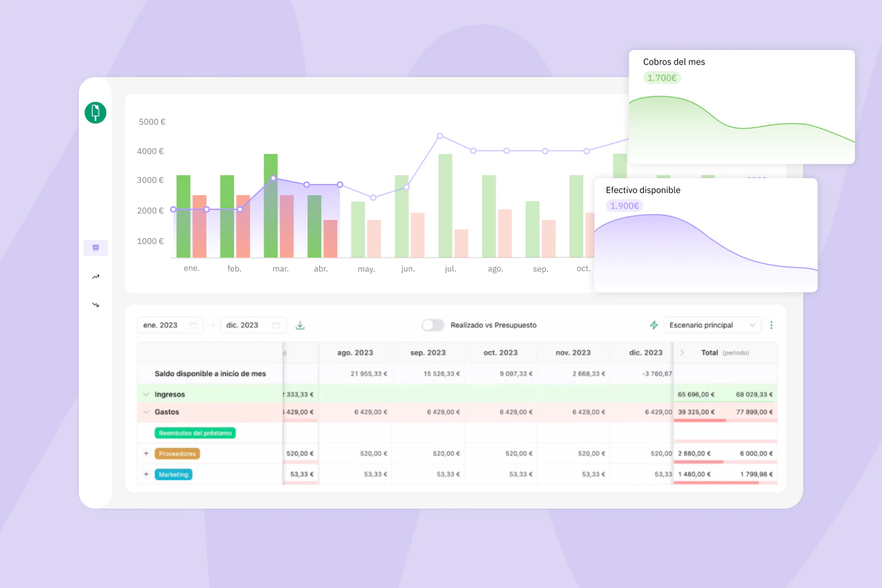Viewport: 882px width, 588px height.
Task: Expand the Total column chevron
Action: coord(682,353)
